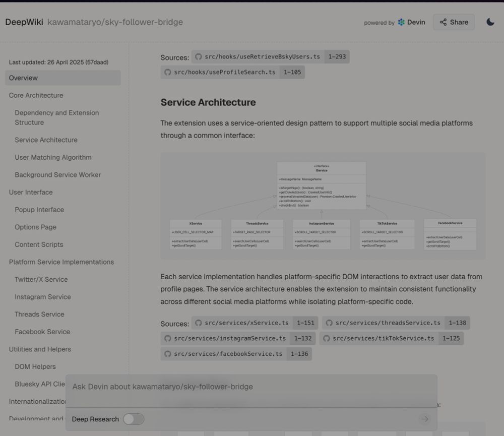Click the Devin logo icon
The width and height of the screenshot is (504, 436).
click(401, 22)
